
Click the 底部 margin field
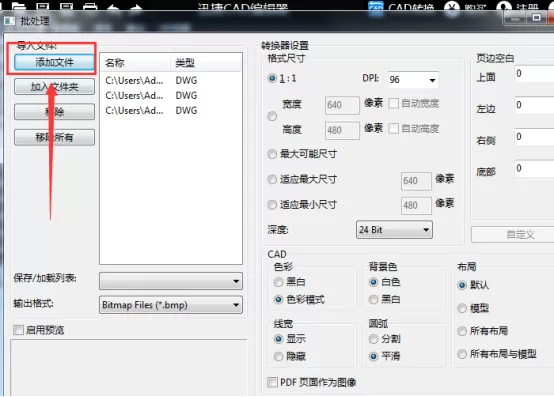pos(534,168)
